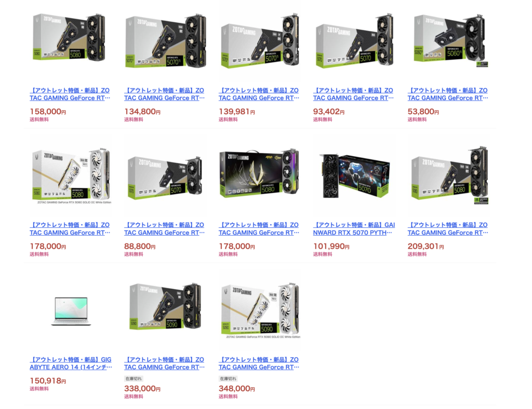The height and width of the screenshot is (409, 532).
Task: Open the RTX 5080 image priced 209,301円
Action: [448, 175]
